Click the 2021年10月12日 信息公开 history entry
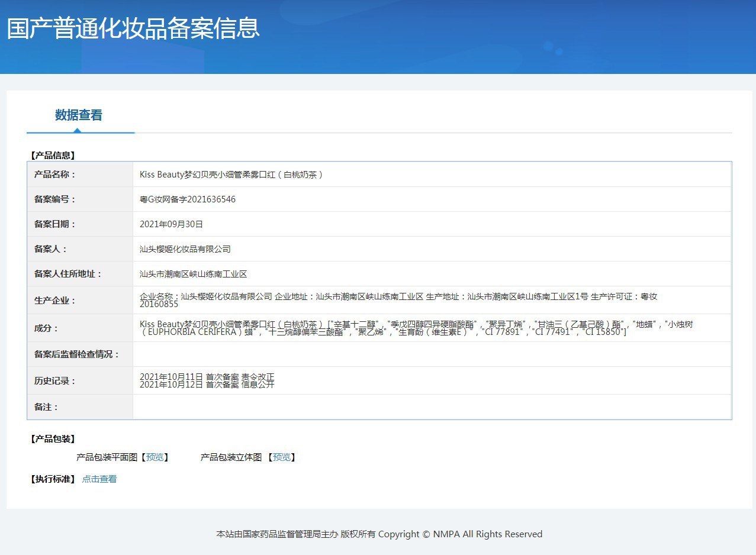 pyautogui.click(x=207, y=385)
